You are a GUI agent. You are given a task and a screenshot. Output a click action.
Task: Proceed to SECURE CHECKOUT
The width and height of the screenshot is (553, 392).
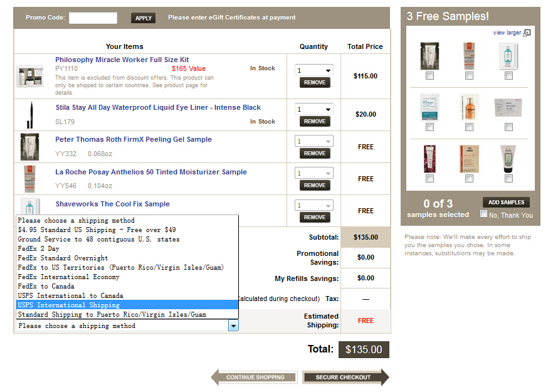point(345,377)
